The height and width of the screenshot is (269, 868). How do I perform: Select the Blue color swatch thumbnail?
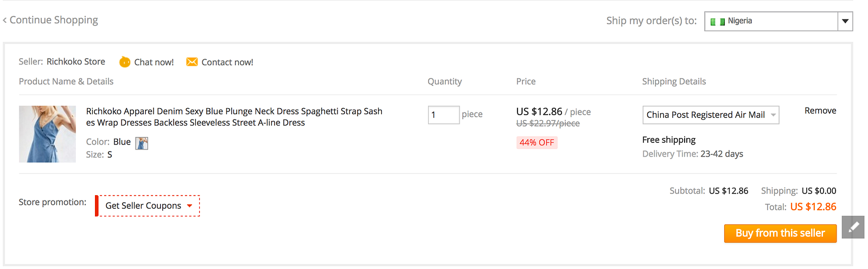click(142, 143)
